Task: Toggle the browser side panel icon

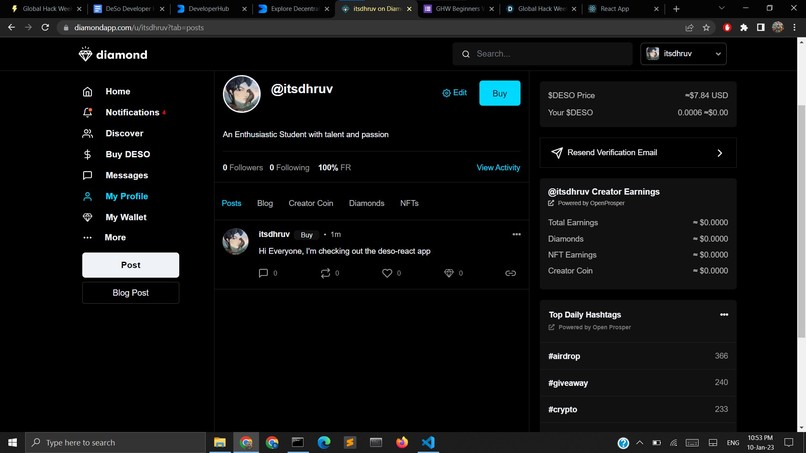Action: coord(761,27)
